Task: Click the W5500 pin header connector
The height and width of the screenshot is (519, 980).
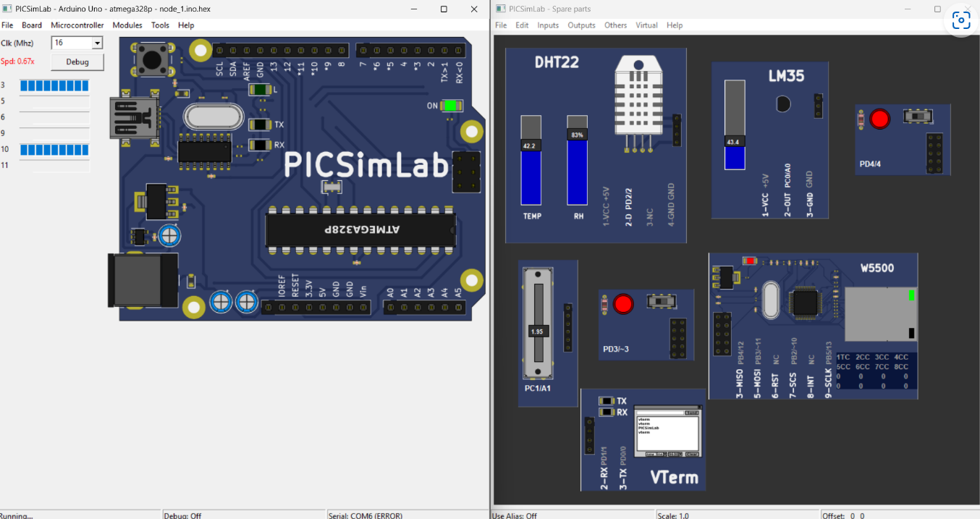Action: pos(722,334)
